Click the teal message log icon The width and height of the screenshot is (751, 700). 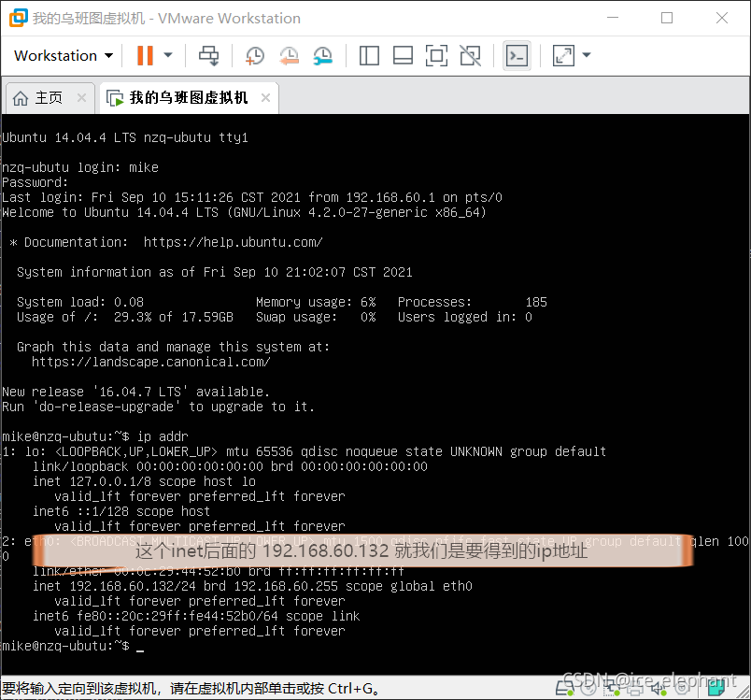716,688
